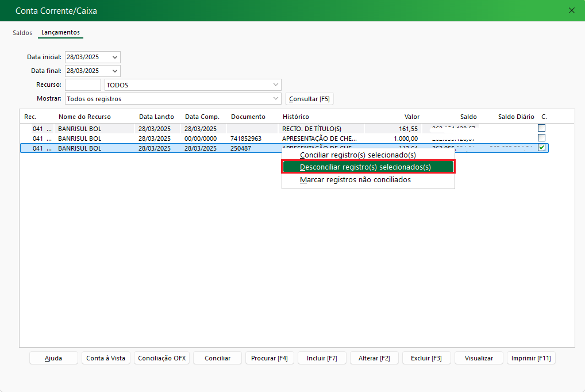Sort by the Data Lançto column header
Viewport: 585px width, 392px height.
click(156, 117)
